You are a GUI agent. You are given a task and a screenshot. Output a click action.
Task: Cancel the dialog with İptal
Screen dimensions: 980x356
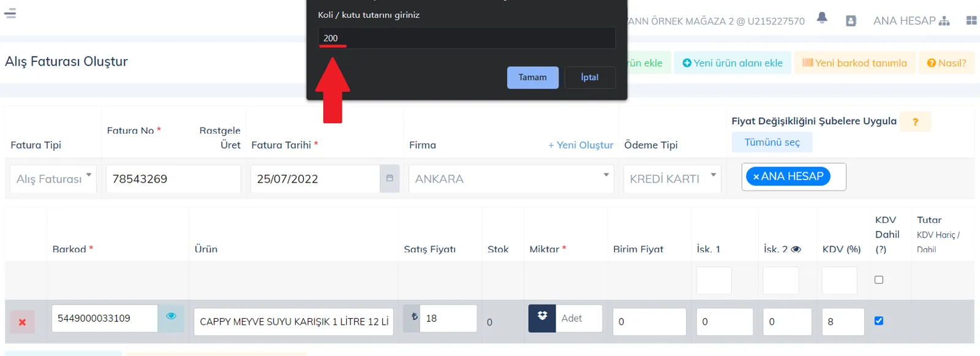tap(590, 77)
